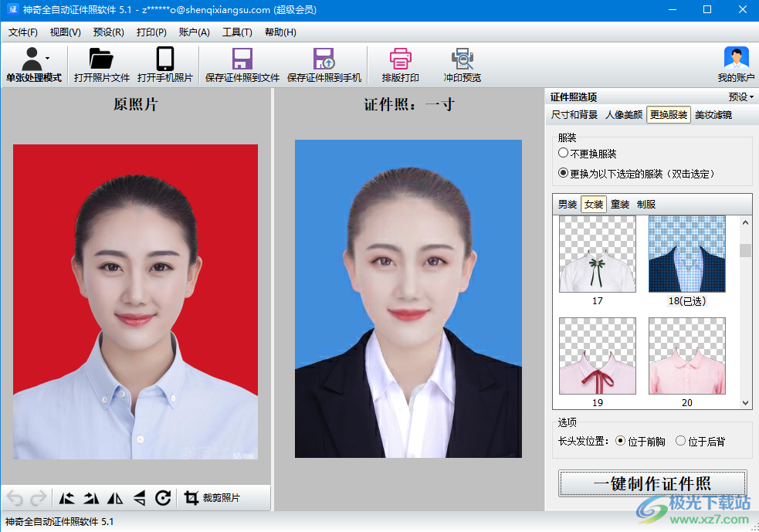
Task: Switch to the 人像美颜 tab
Action: point(623,115)
